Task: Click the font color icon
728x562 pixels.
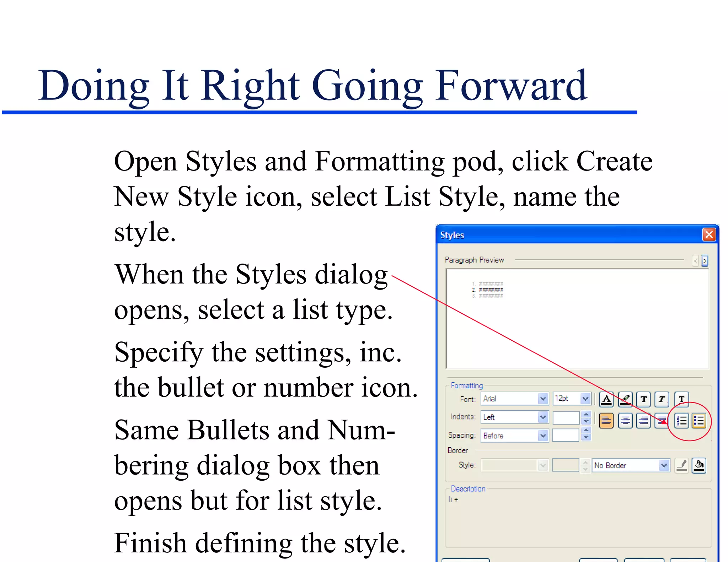Action: pos(606,399)
